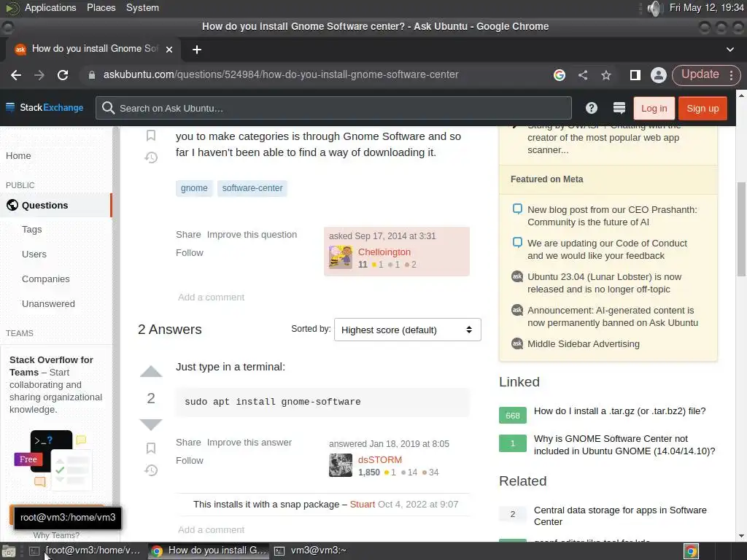Open the System menu
The height and width of the screenshot is (560, 747).
142,8
